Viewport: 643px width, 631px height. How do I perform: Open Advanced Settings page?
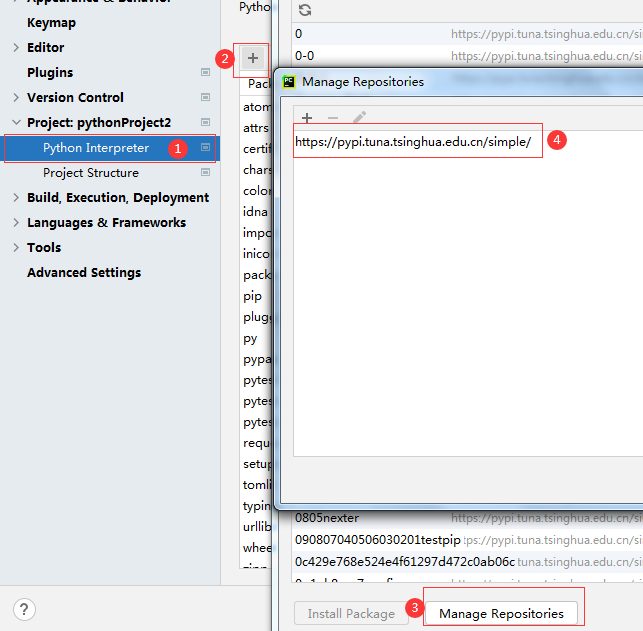pos(84,273)
